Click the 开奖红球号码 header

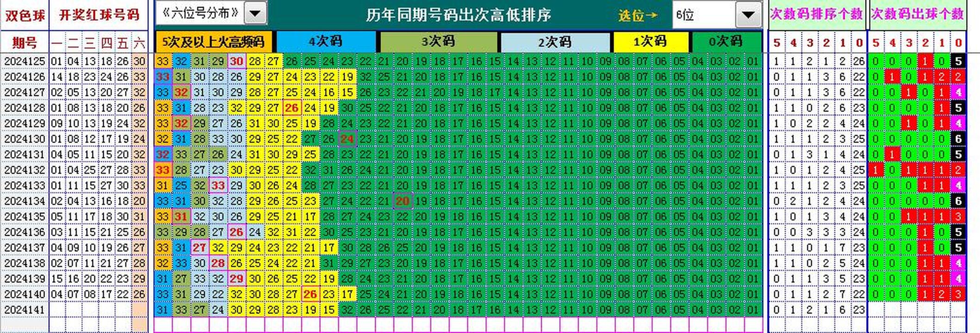pos(99,15)
